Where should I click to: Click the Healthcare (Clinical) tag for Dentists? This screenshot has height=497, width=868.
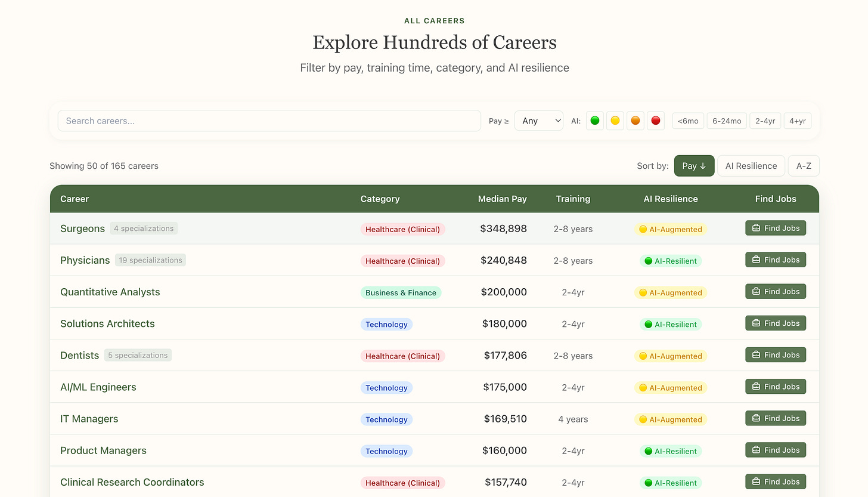pos(402,356)
